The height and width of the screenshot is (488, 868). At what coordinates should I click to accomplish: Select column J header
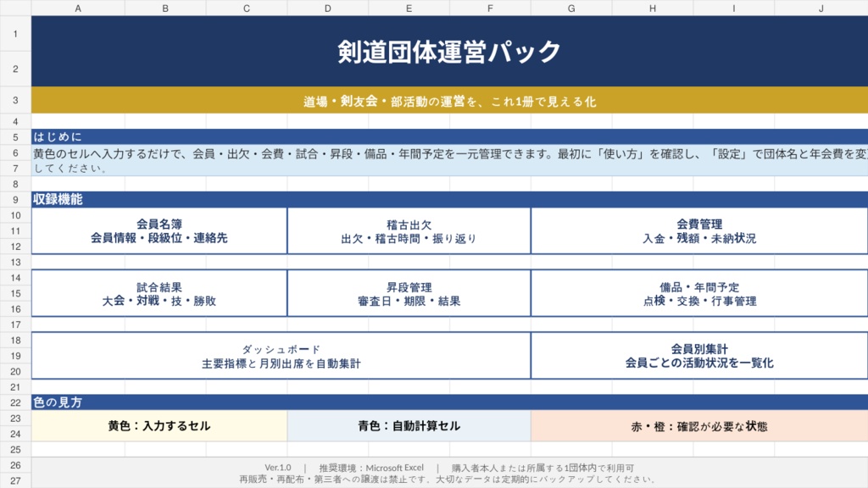(x=821, y=8)
